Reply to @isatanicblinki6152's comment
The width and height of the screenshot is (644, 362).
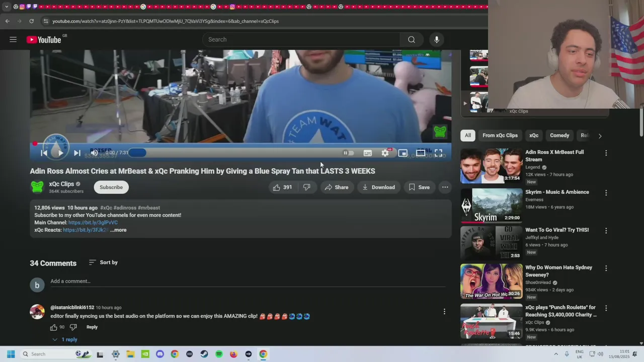tap(92, 327)
